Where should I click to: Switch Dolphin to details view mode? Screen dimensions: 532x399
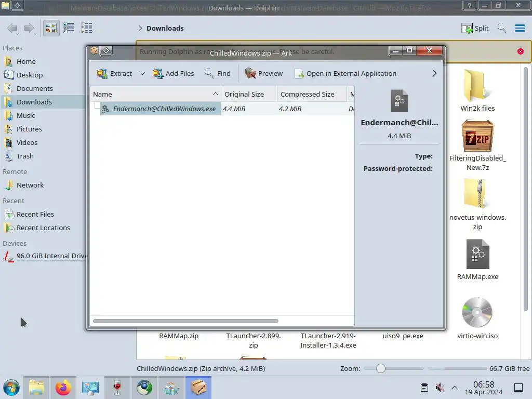(87, 28)
